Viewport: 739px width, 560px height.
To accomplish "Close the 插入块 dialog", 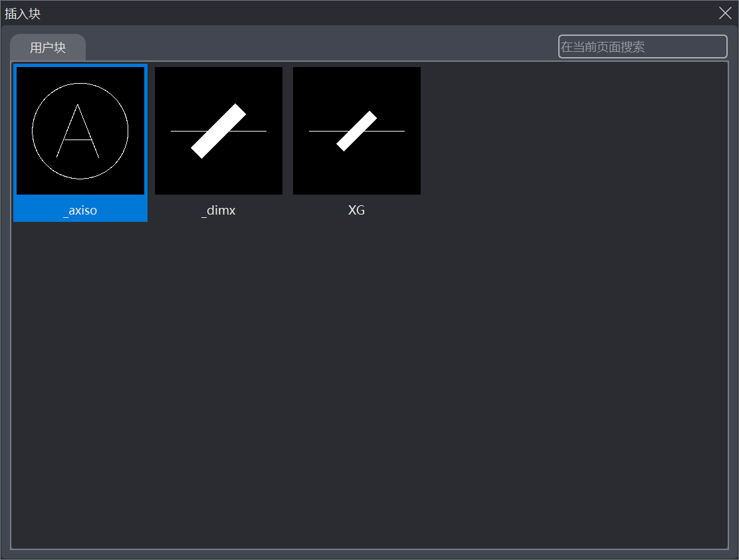I will [x=725, y=13].
